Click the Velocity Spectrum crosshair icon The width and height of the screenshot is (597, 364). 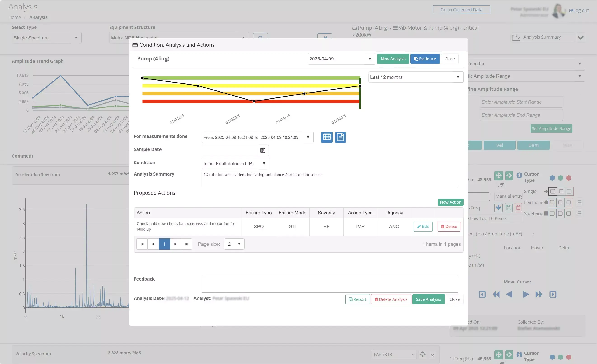422,355
